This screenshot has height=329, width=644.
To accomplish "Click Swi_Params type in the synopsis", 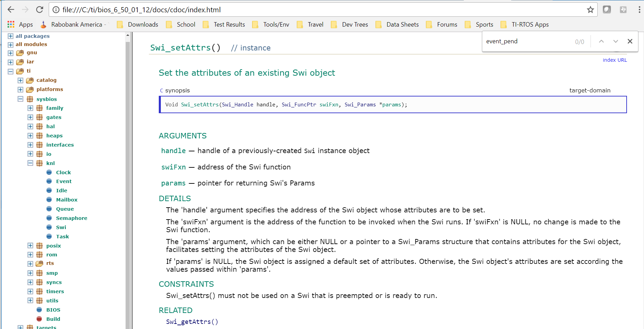I will 360,105.
